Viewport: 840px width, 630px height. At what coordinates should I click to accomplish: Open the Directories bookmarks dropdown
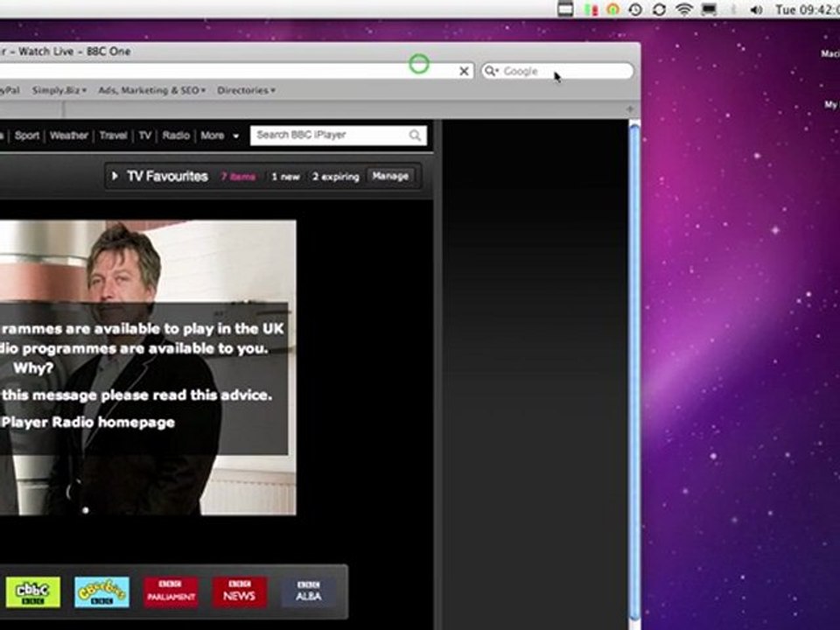[x=247, y=90]
